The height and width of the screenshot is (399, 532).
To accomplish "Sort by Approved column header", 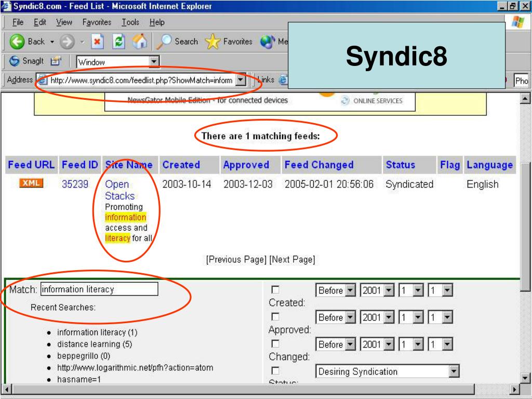I will click(x=246, y=165).
